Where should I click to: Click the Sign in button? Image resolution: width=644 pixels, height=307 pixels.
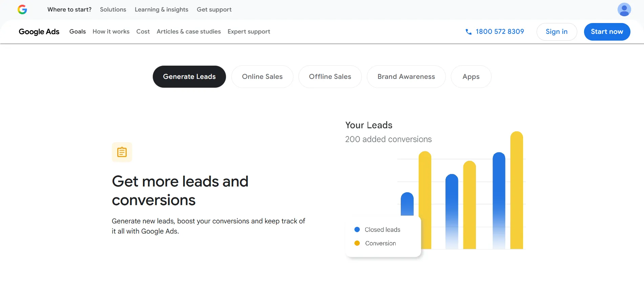click(557, 32)
